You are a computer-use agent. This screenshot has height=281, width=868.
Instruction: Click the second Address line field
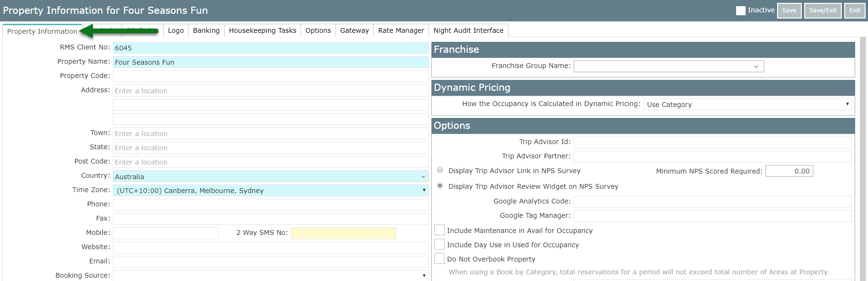[270, 105]
